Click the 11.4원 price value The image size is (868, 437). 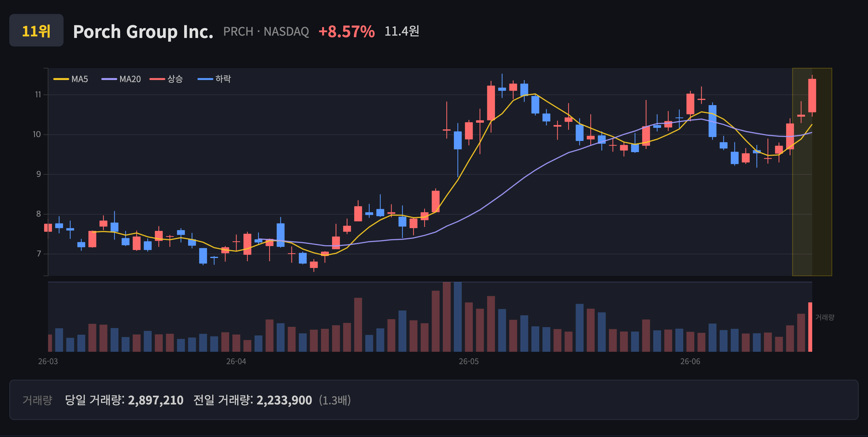tap(402, 31)
